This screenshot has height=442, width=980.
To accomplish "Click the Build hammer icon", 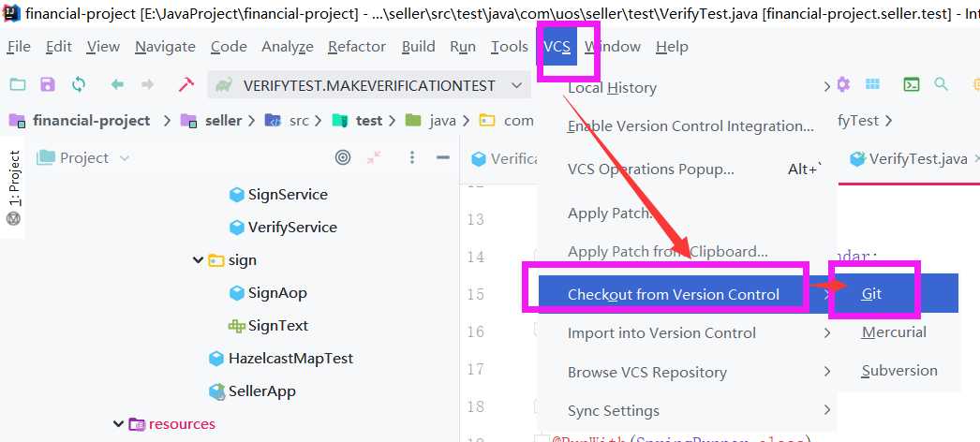I will (x=186, y=85).
